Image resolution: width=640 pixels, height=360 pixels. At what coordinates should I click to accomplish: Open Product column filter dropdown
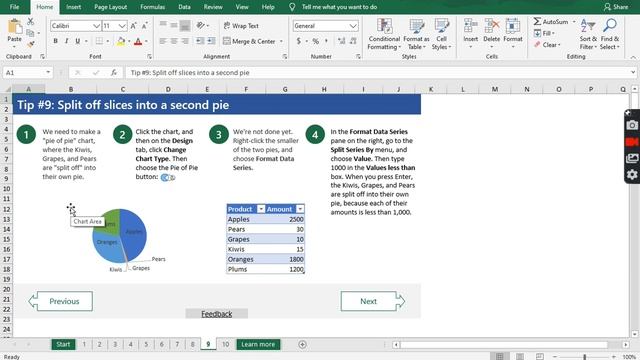[x=260, y=209]
